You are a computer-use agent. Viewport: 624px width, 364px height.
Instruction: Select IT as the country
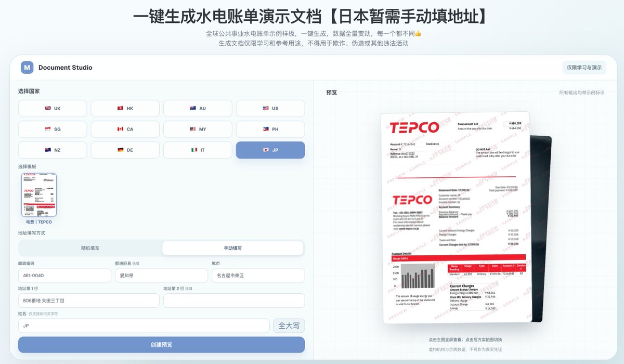[198, 150]
